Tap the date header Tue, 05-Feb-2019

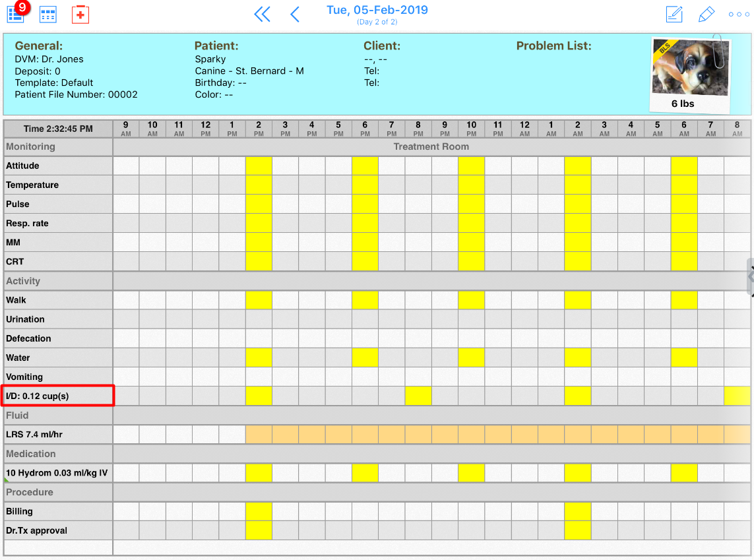(377, 10)
